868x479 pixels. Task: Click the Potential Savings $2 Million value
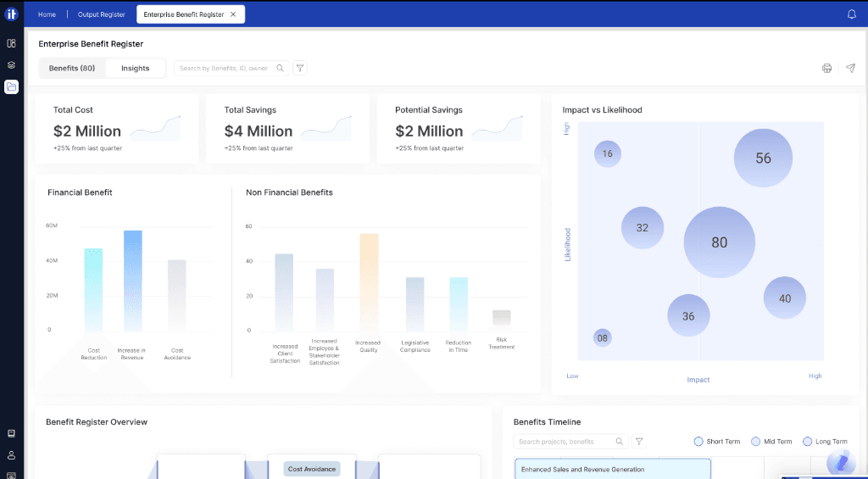pyautogui.click(x=429, y=131)
